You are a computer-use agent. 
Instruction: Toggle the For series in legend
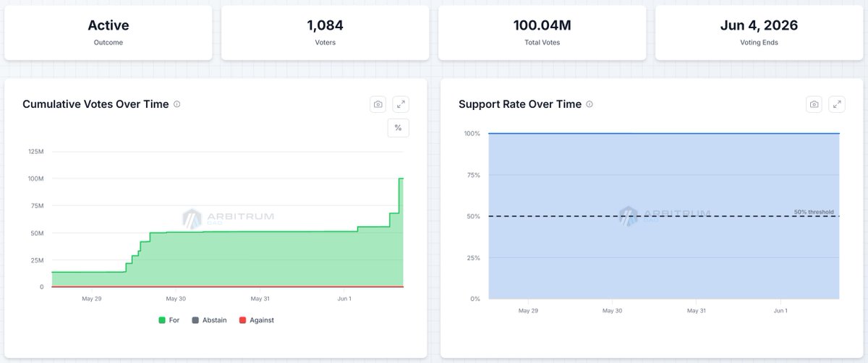tap(169, 320)
